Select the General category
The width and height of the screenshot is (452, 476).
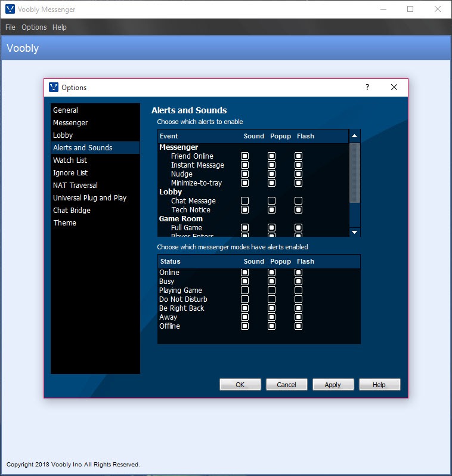95,110
